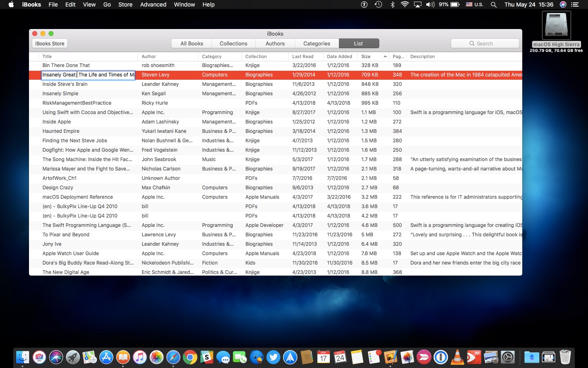Switch to Collections view
The height and width of the screenshot is (368, 588).
(234, 43)
